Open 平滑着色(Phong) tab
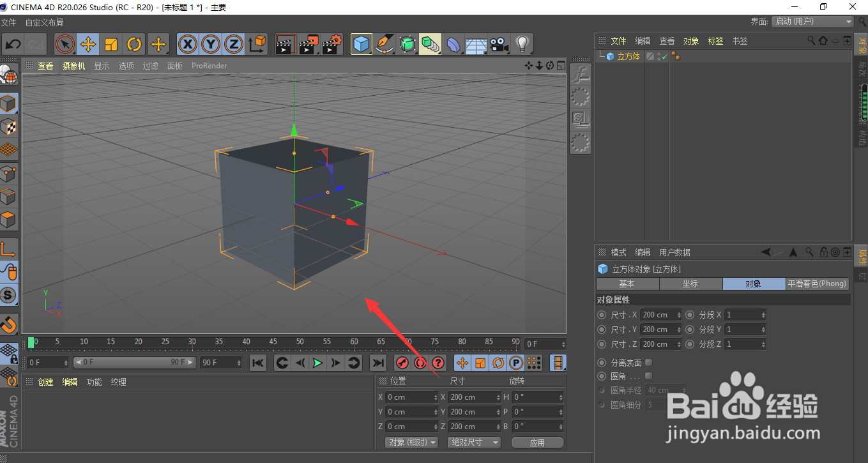Viewport: 868px width, 463px height. (817, 284)
